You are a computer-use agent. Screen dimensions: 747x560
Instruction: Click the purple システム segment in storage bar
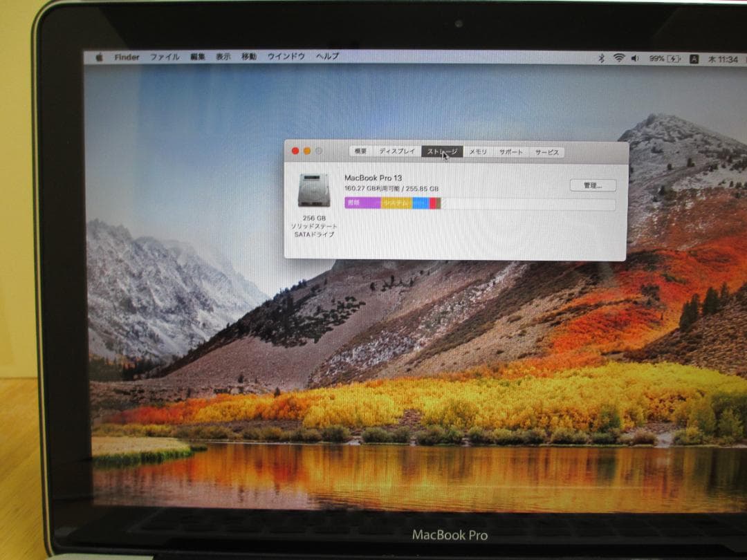pyautogui.click(x=396, y=204)
